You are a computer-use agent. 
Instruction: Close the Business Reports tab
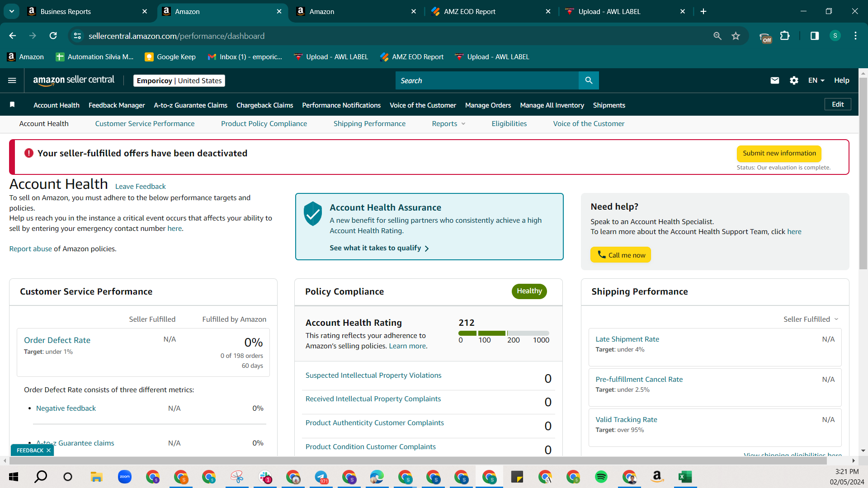click(x=145, y=11)
